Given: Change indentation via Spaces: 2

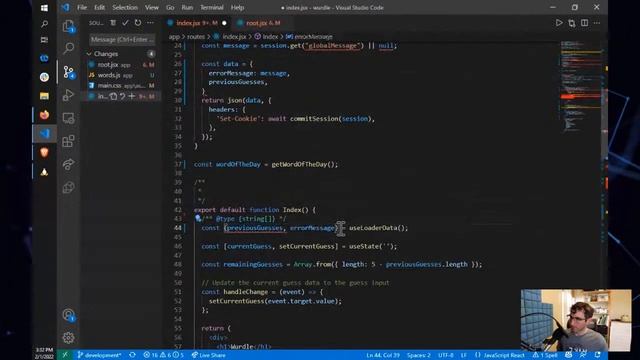Looking at the screenshot, I should [419, 355].
